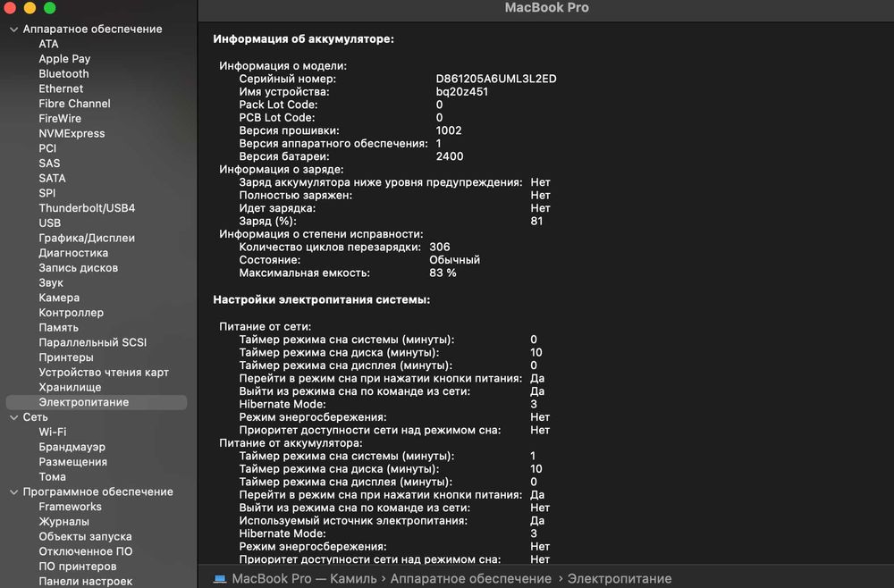Select Тома in the sidebar

click(52, 477)
